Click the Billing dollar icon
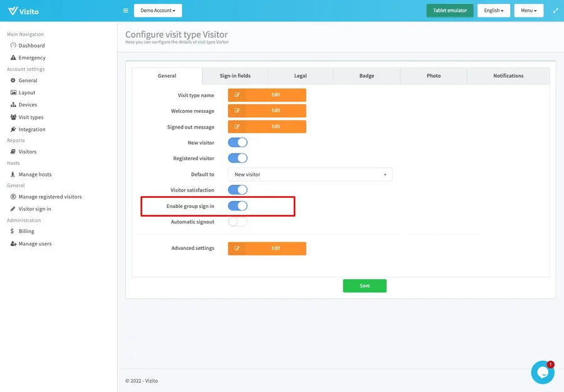The height and width of the screenshot is (392, 564). 13,231
